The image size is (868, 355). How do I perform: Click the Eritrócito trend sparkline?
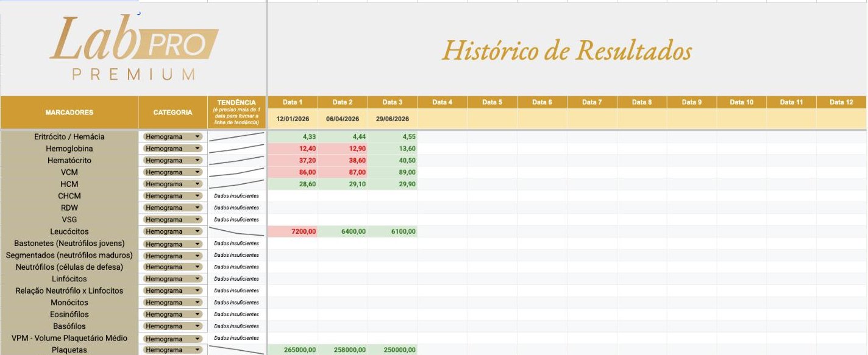[237, 137]
